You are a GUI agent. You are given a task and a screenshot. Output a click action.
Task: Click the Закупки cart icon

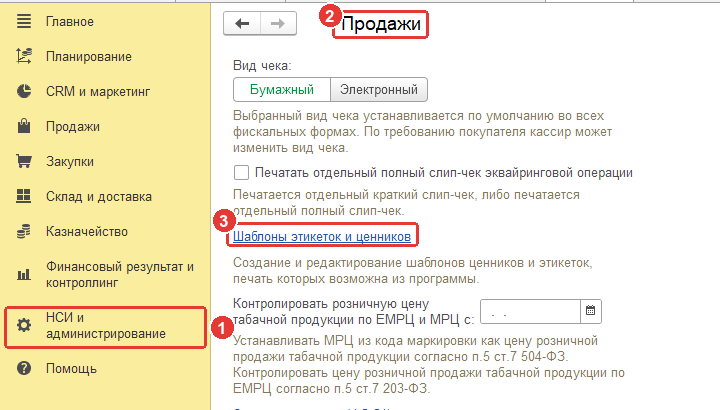click(x=24, y=161)
